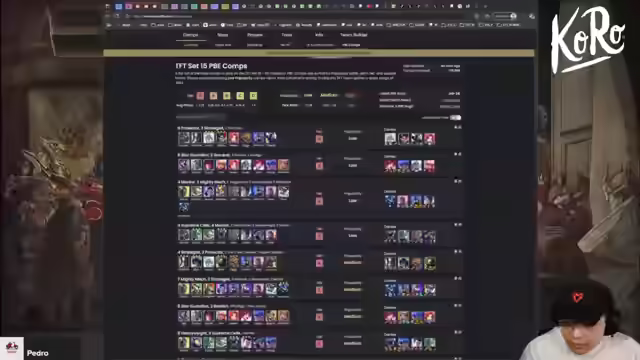The height and width of the screenshot is (360, 640).
Task: Open the 4 Mentor, 3 Mighty Mech comp title
Action: click(201, 182)
